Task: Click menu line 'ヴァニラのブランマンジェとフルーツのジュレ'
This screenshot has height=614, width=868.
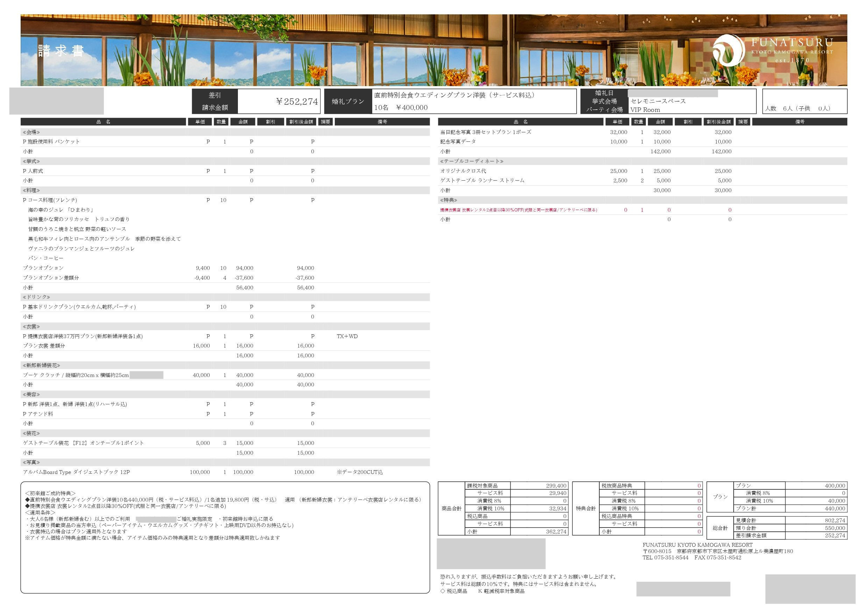Action: pyautogui.click(x=81, y=249)
